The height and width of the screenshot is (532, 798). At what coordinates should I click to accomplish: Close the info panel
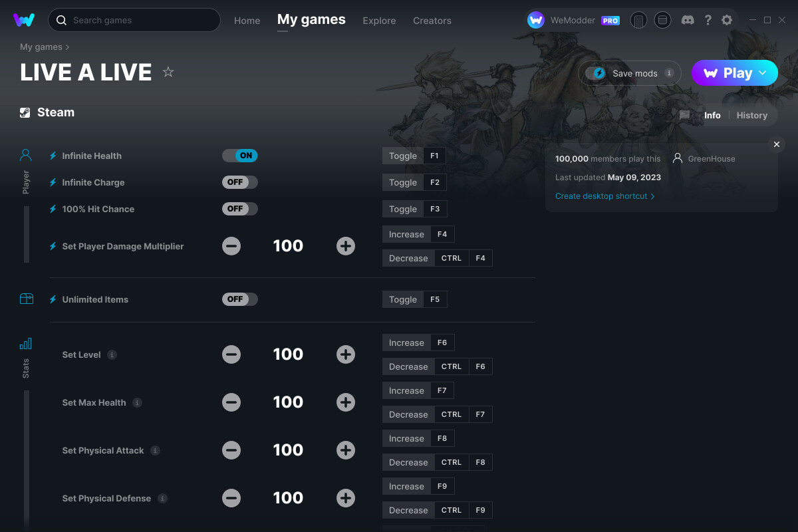[777, 144]
